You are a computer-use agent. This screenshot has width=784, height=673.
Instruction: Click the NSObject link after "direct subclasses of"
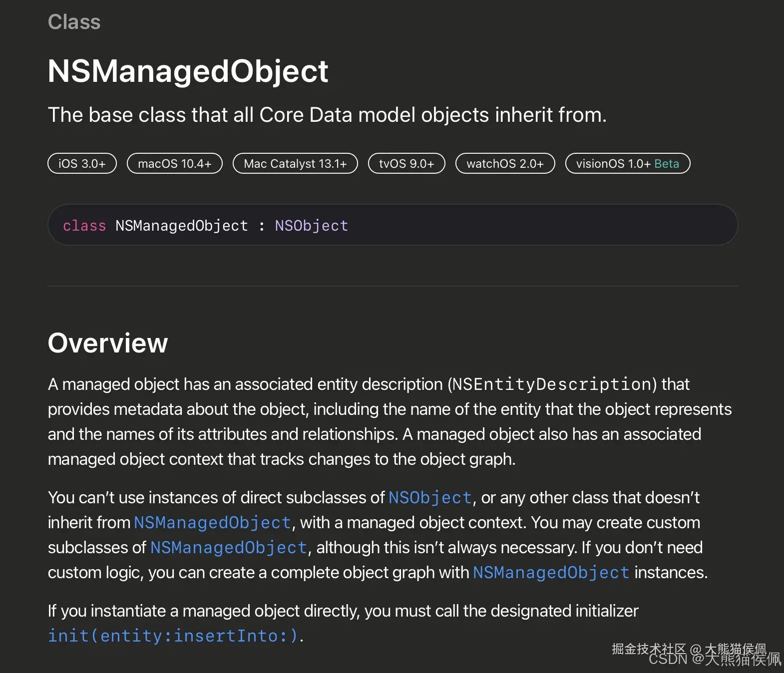coord(430,497)
